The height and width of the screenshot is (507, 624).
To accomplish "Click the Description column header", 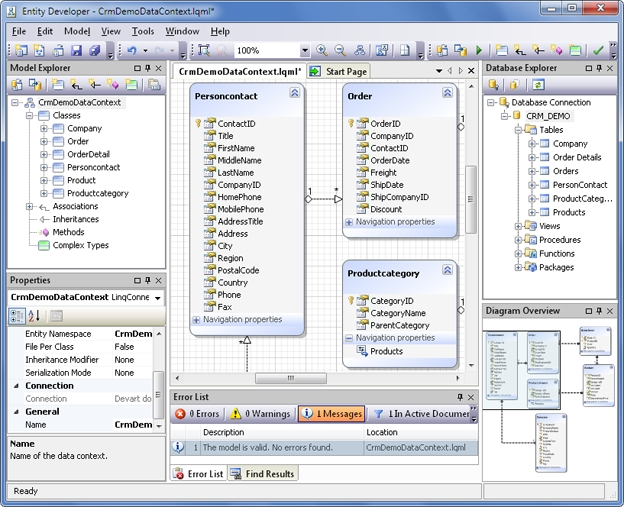I will point(282,432).
